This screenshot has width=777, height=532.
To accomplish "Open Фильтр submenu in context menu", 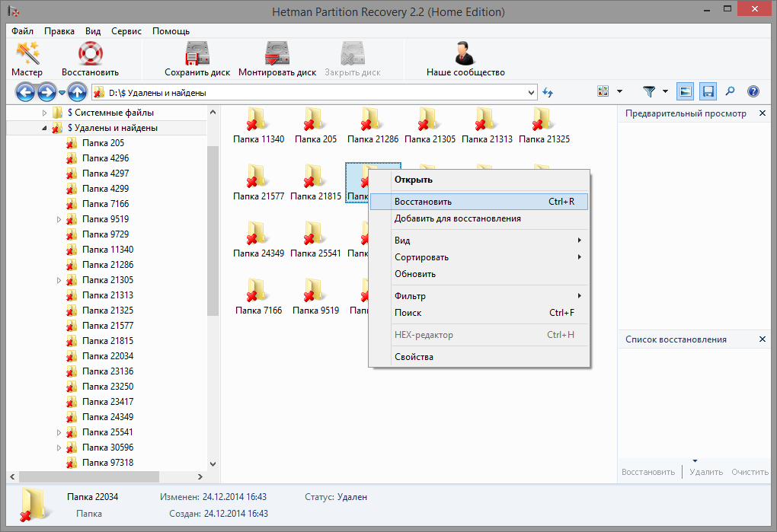I will [x=479, y=296].
